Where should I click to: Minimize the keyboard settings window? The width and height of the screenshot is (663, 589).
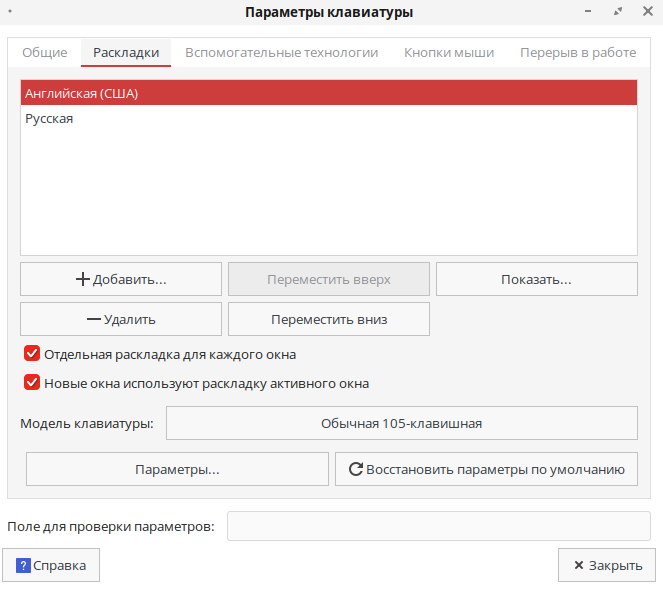click(x=593, y=12)
